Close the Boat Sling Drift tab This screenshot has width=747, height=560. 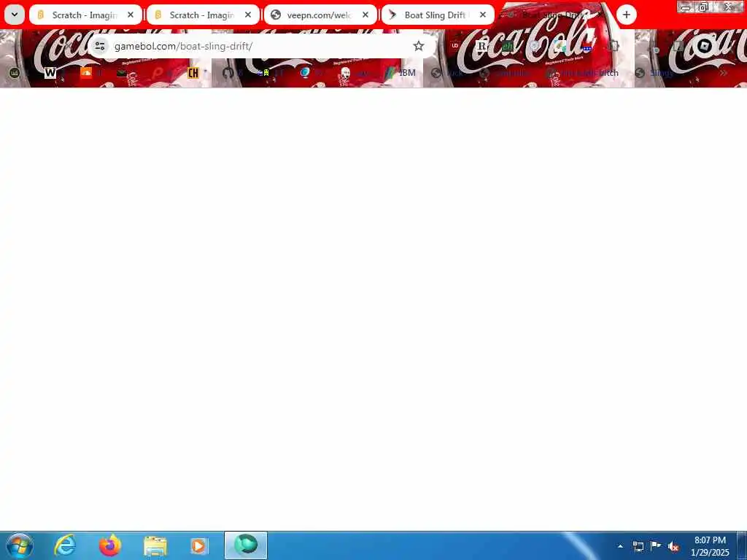click(x=483, y=15)
